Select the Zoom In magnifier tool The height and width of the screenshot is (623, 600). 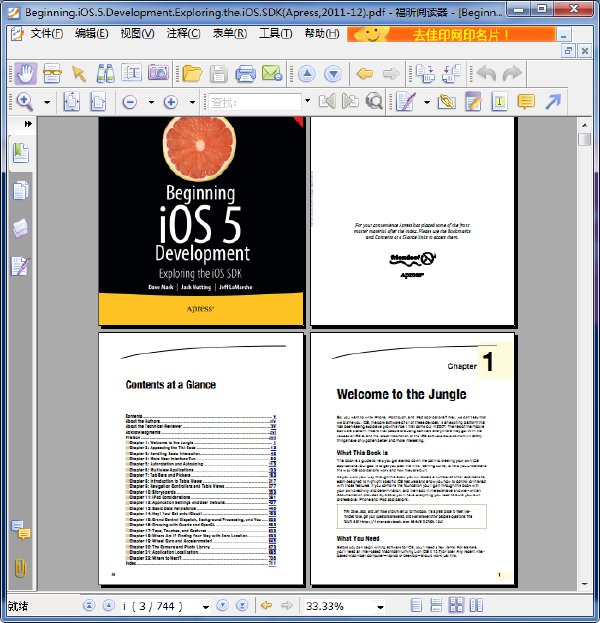(25, 102)
